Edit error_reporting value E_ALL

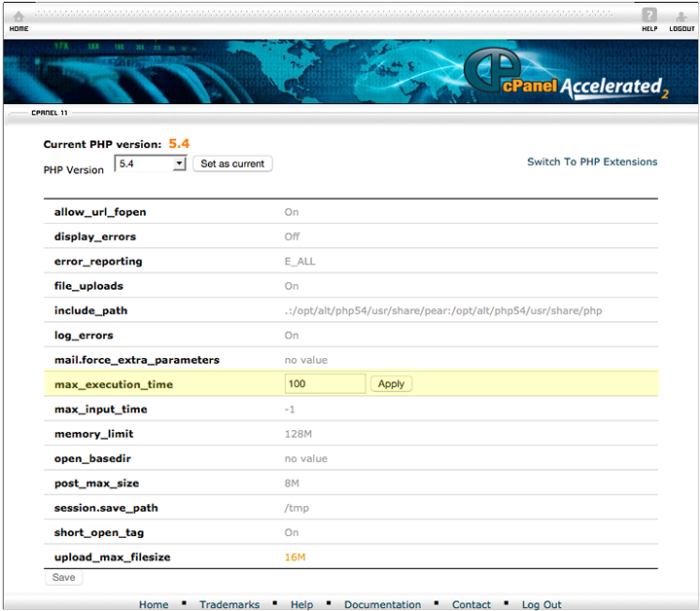tap(300, 262)
